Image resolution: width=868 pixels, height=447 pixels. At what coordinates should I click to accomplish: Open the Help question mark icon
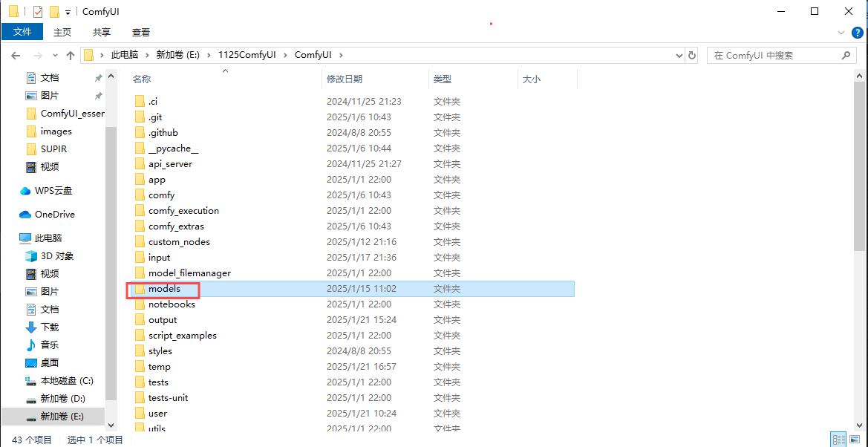[858, 32]
